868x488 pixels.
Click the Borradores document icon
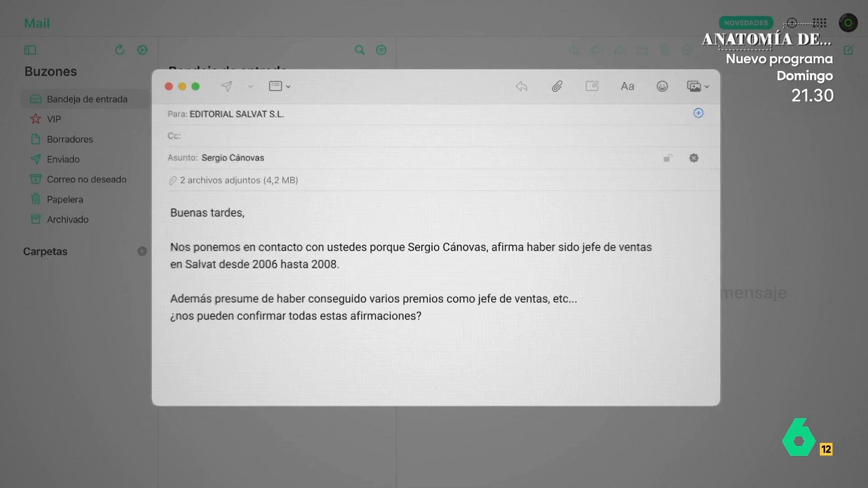click(x=36, y=139)
